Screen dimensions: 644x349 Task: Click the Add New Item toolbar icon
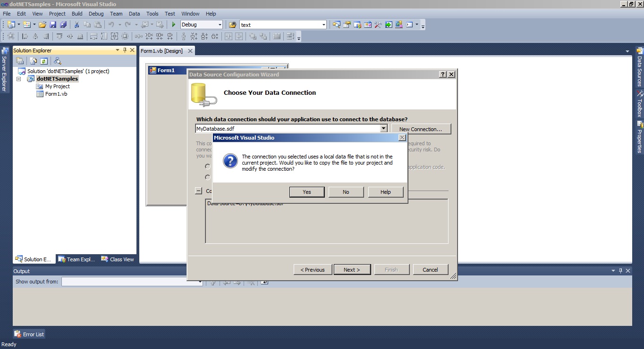(26, 25)
